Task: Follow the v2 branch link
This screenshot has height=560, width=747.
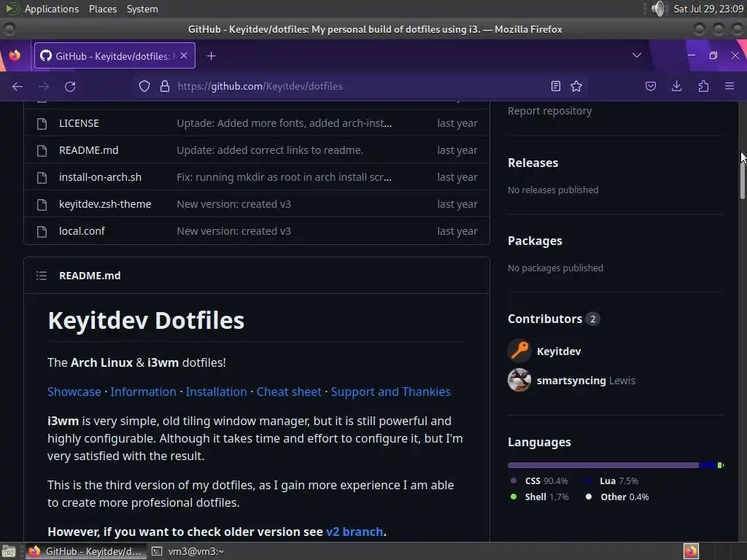Action: [355, 532]
